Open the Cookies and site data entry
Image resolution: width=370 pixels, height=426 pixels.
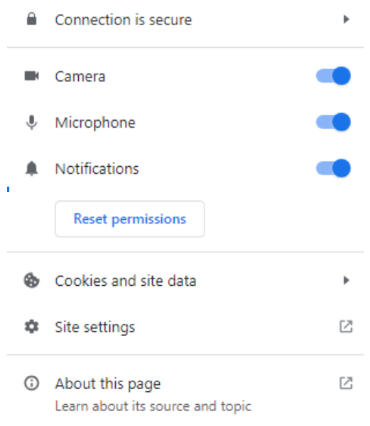tap(185, 281)
